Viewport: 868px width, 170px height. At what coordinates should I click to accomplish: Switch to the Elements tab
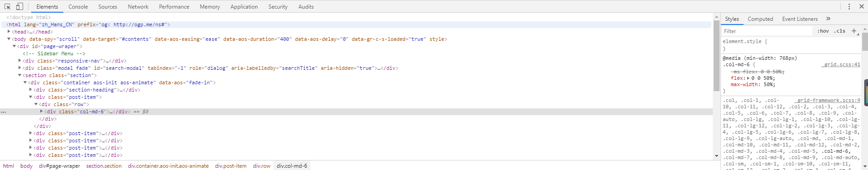[47, 6]
